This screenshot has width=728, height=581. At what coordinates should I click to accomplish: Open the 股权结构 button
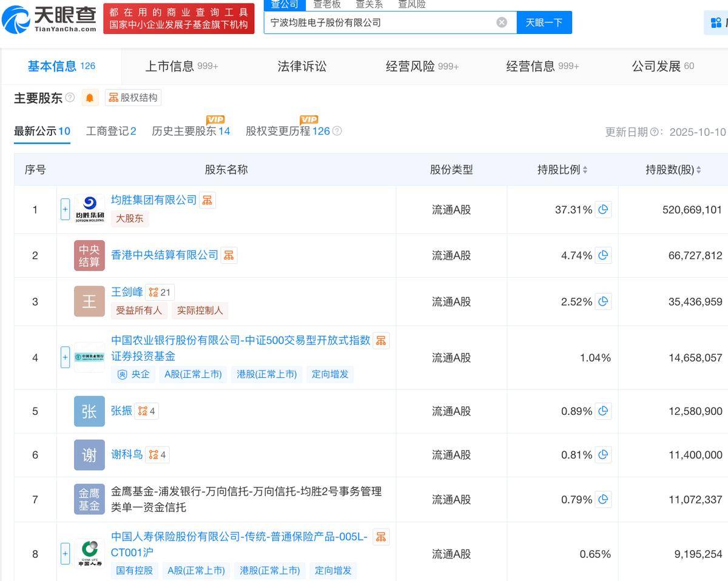pyautogui.click(x=133, y=98)
